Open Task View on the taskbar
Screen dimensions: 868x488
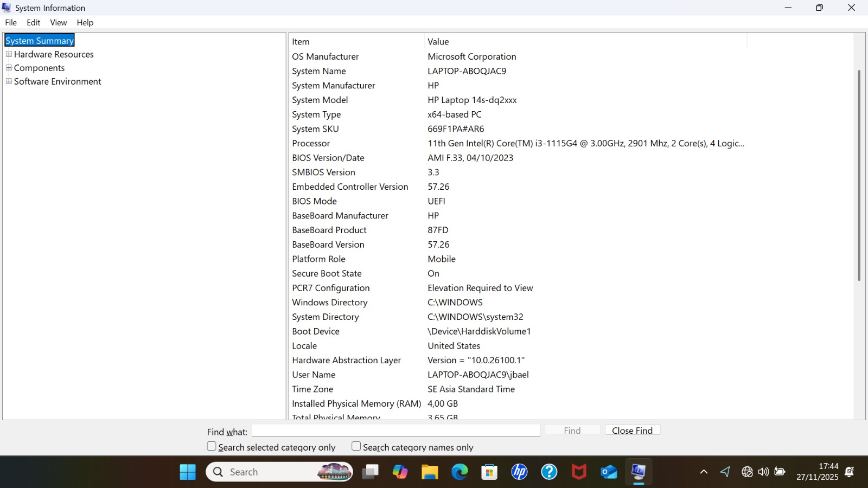[371, 472]
